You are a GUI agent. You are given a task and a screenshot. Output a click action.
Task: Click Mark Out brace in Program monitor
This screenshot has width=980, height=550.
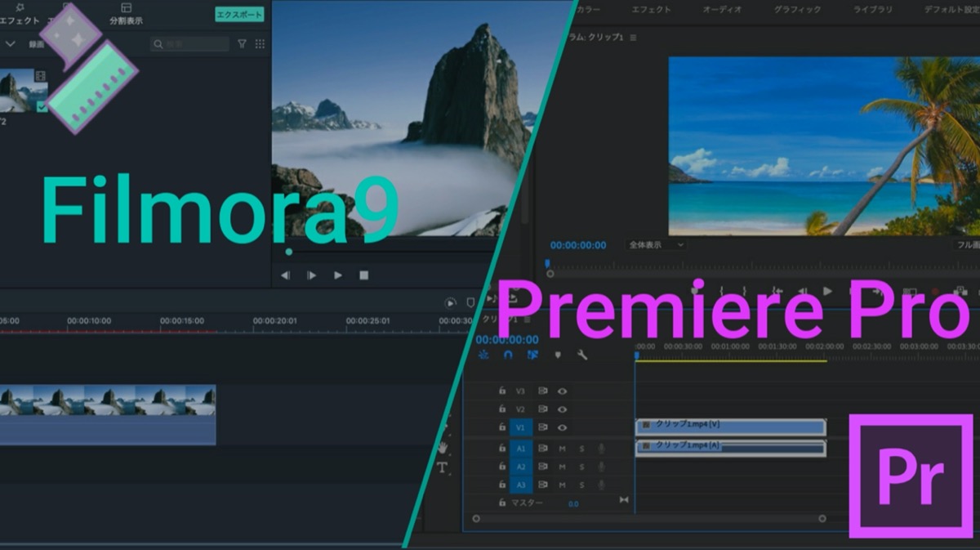click(x=744, y=291)
